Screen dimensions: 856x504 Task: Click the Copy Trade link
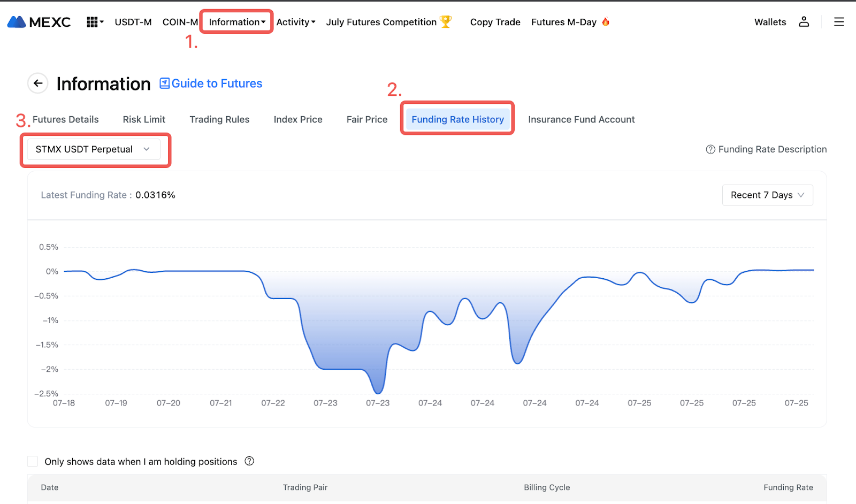(495, 22)
